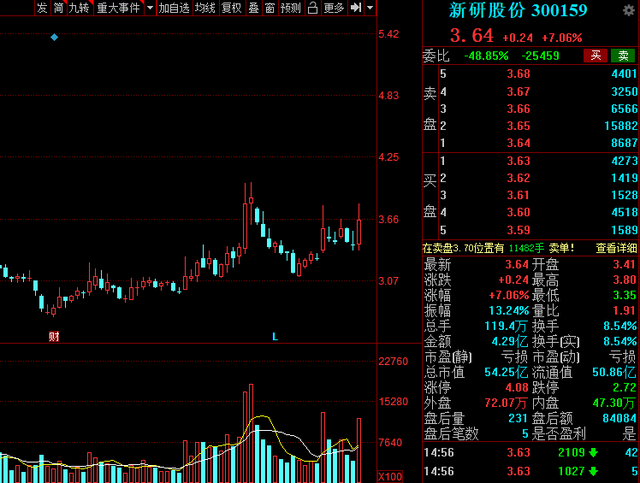The image size is (640, 483).
Task: Enable the 九转 indicator
Action: [80, 8]
